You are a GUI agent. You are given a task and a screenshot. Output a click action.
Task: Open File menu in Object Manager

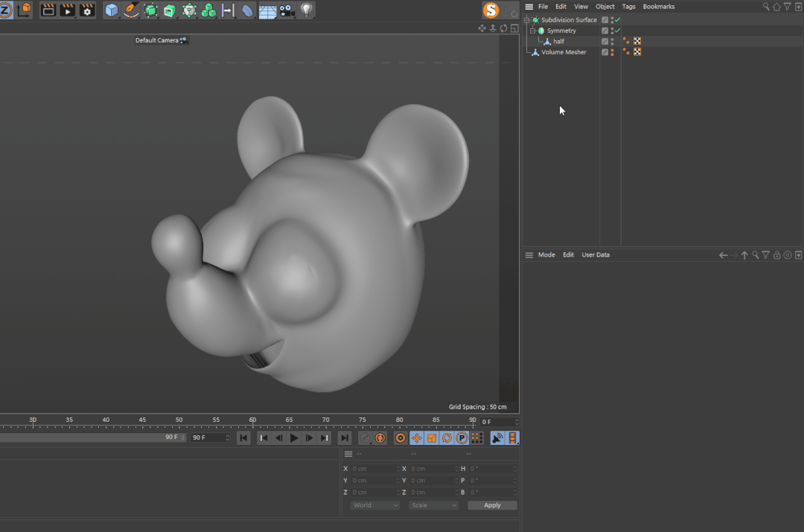coord(543,7)
